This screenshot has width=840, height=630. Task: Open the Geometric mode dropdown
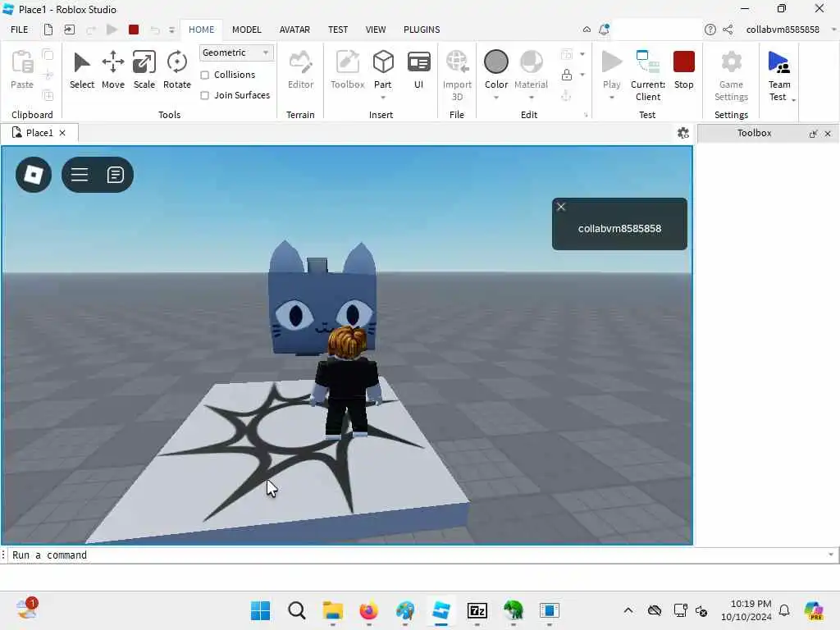point(236,52)
